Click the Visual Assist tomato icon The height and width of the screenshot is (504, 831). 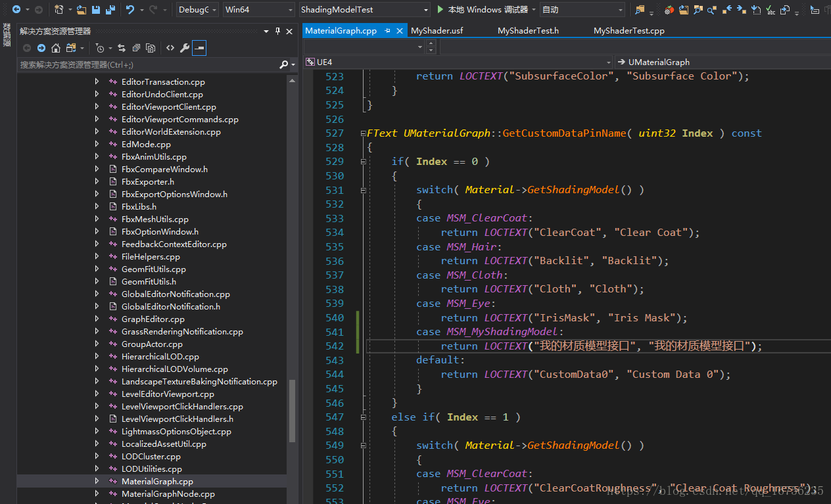pyautogui.click(x=669, y=10)
